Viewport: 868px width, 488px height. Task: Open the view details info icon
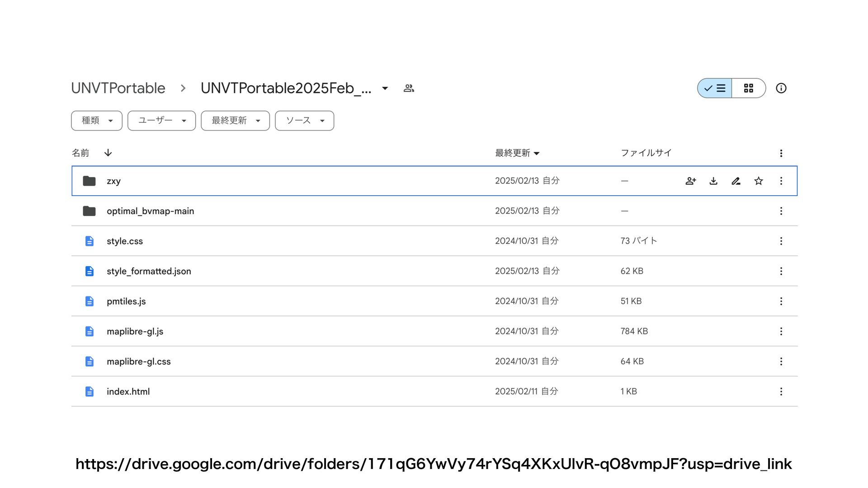pos(781,88)
